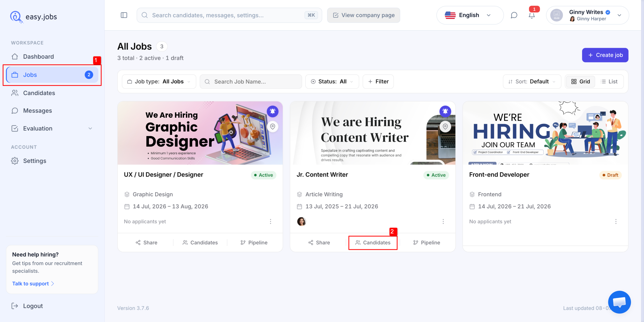Open three-dot menu for Front-end Developer job
Viewport: 644px width, 322px height.
click(x=616, y=221)
